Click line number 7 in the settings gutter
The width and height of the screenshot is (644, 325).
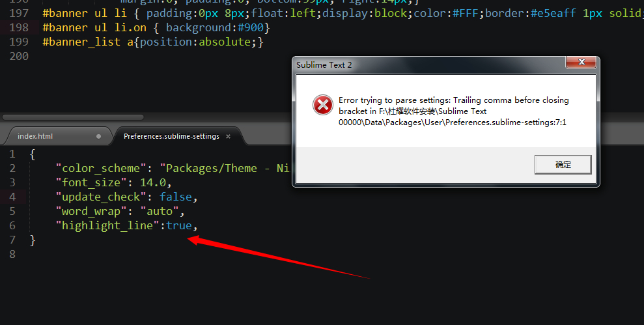pos(12,240)
